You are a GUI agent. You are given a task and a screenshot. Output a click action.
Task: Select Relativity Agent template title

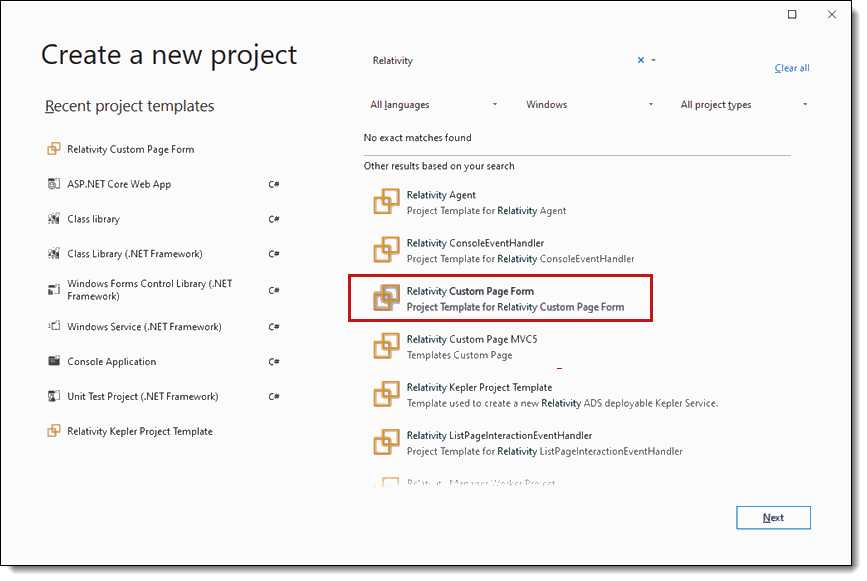coord(441,195)
